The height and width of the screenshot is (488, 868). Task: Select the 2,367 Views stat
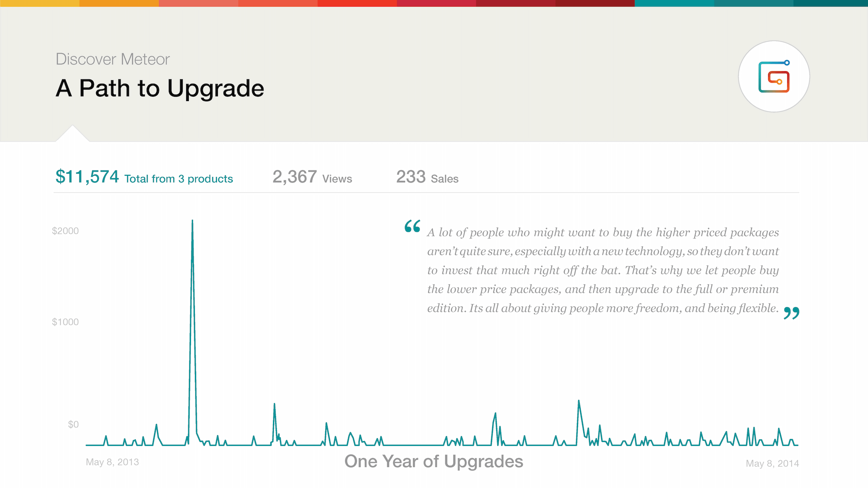click(312, 177)
